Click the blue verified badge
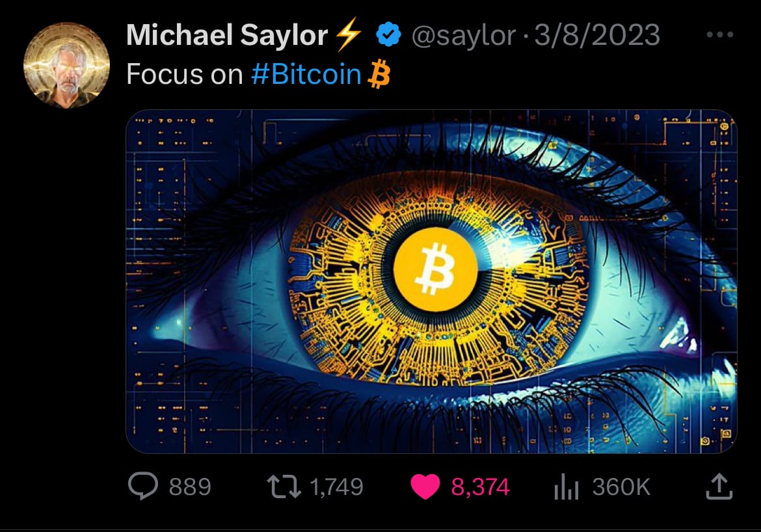 pyautogui.click(x=389, y=35)
